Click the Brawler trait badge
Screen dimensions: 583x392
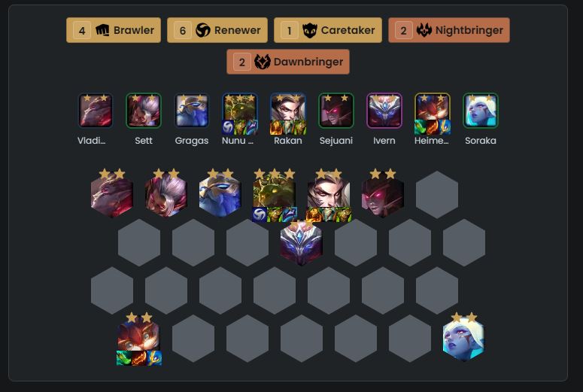coord(114,30)
